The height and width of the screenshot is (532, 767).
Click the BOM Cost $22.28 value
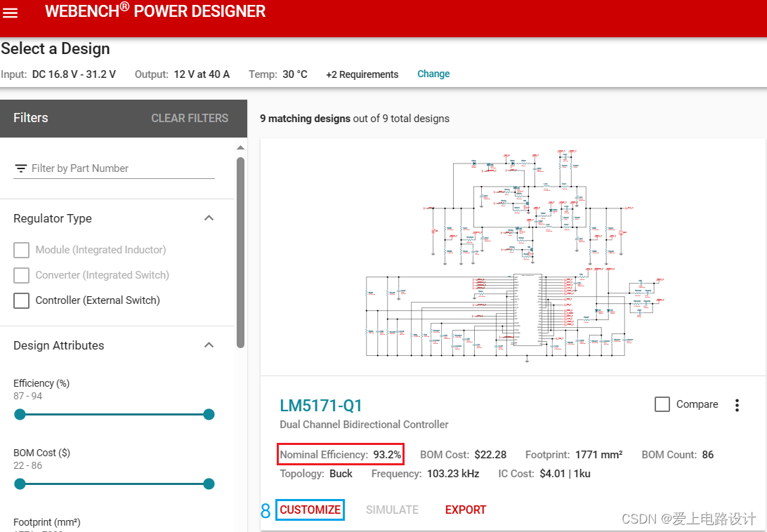click(x=490, y=455)
